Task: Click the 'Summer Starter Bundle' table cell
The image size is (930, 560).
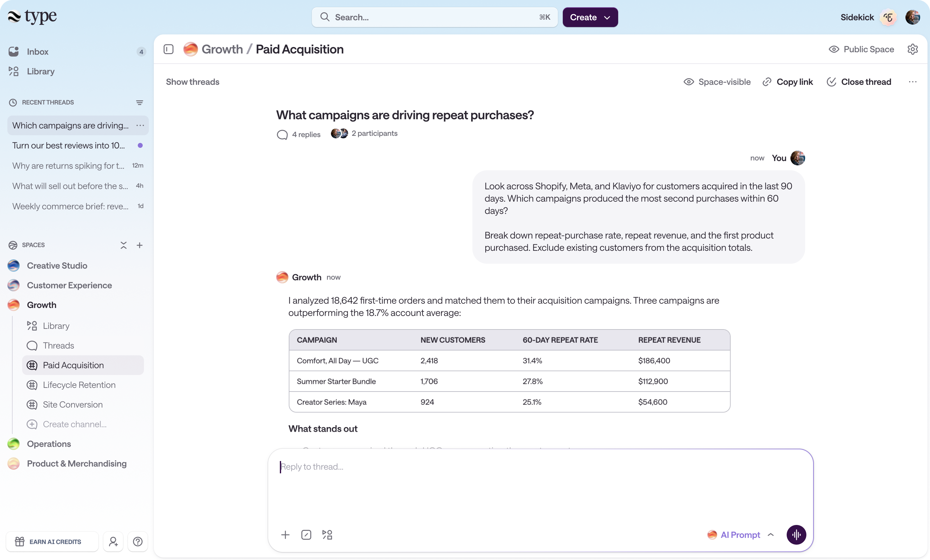Action: [336, 381]
